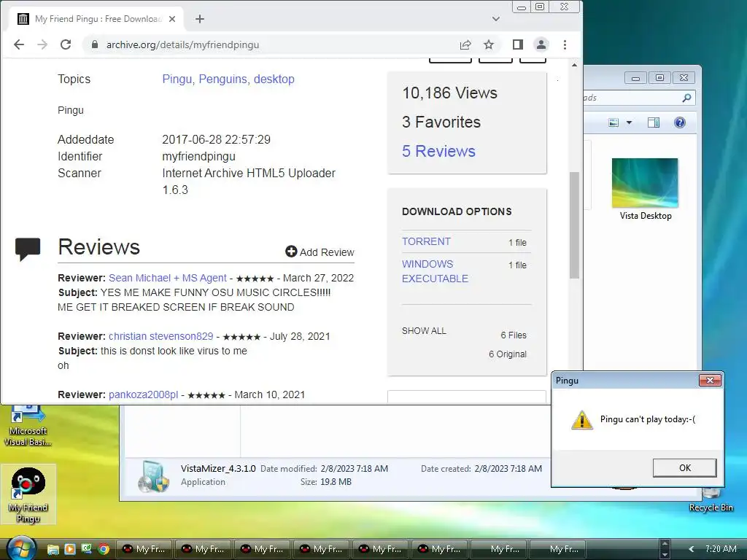Image resolution: width=747 pixels, height=560 pixels.
Task: Click the 7:20 AM taskbar clock
Action: pyautogui.click(x=721, y=549)
